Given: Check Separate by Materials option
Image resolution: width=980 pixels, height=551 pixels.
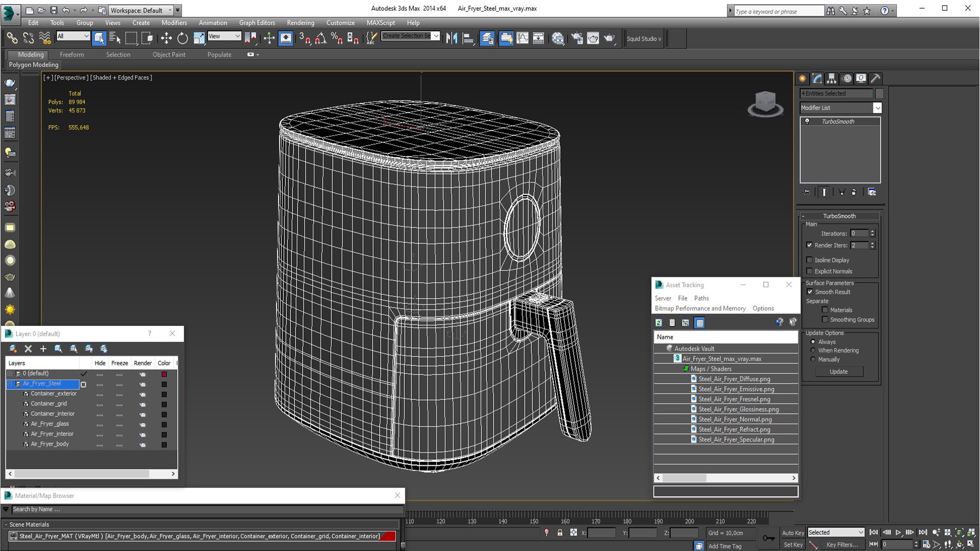Looking at the screenshot, I should [825, 310].
